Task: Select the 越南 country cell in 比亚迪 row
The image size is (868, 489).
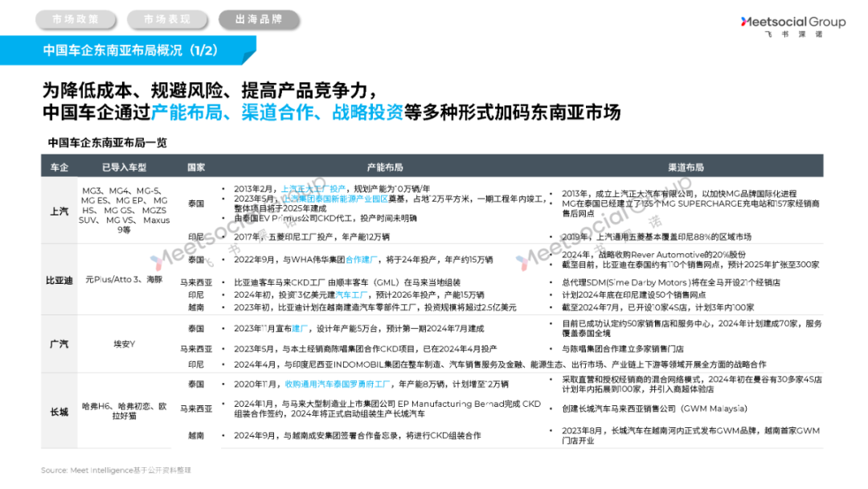Action: pyautogui.click(x=196, y=307)
